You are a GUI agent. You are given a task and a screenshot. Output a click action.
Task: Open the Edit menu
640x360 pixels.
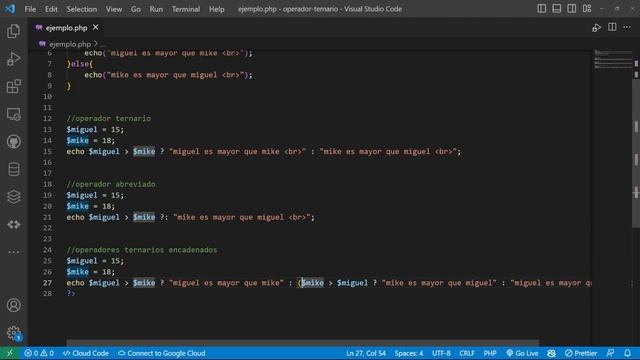pos(51,9)
